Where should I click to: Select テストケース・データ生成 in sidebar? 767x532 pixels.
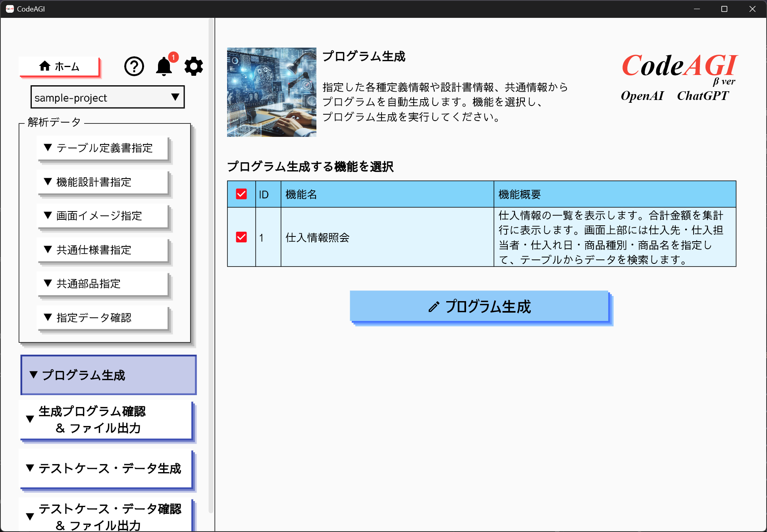click(106, 469)
